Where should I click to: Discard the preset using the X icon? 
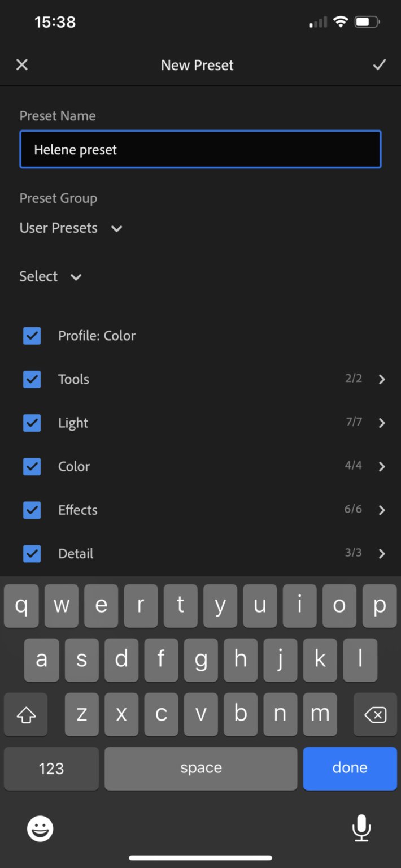tap(21, 64)
